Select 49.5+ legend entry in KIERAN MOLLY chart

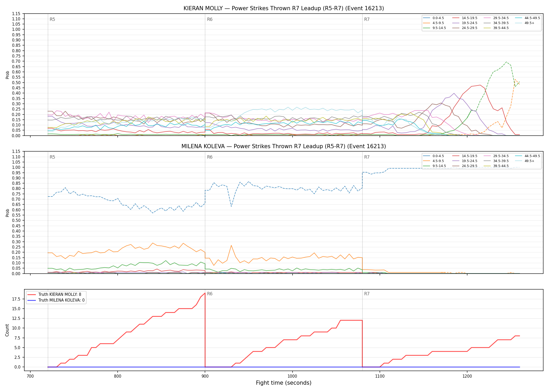pyautogui.click(x=525, y=23)
